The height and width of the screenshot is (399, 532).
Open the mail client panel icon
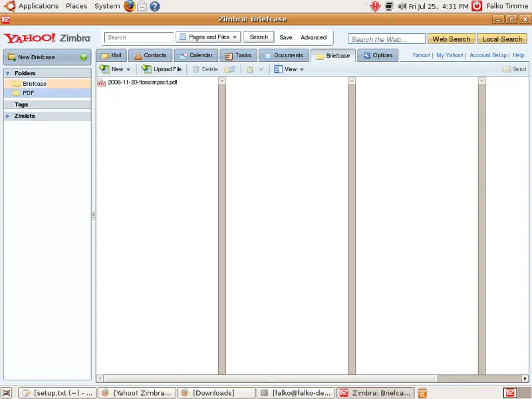click(x=142, y=6)
